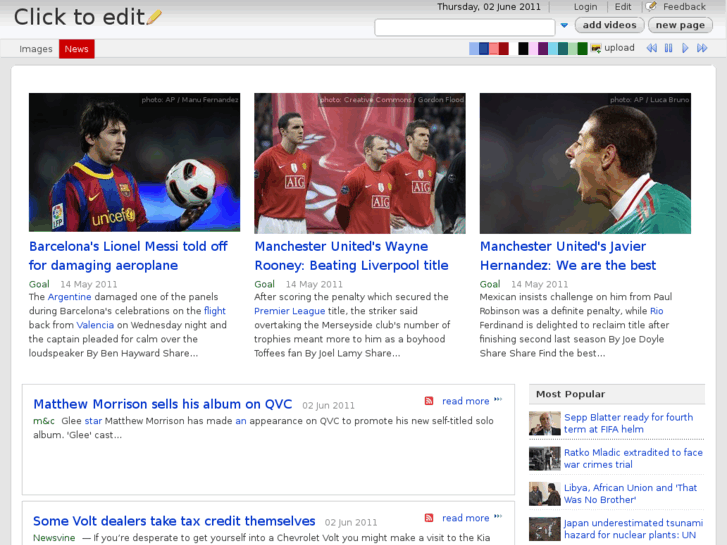Open the Feedback link
727x545 pixels.
[684, 6]
